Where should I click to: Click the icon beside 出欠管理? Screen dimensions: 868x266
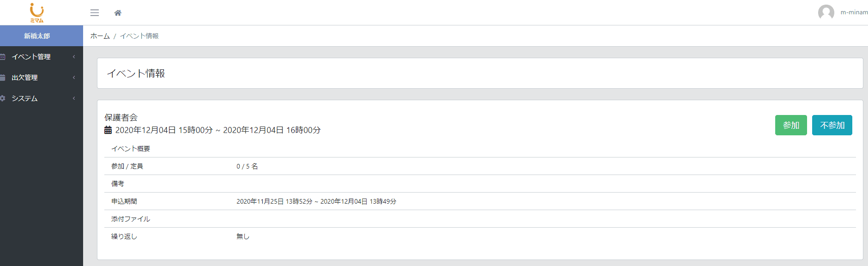(2, 78)
